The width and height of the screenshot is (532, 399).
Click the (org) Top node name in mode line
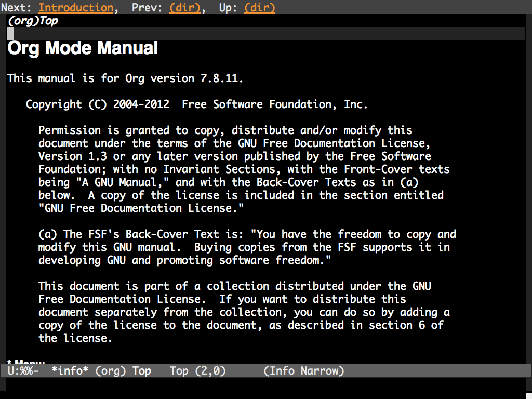(x=123, y=371)
